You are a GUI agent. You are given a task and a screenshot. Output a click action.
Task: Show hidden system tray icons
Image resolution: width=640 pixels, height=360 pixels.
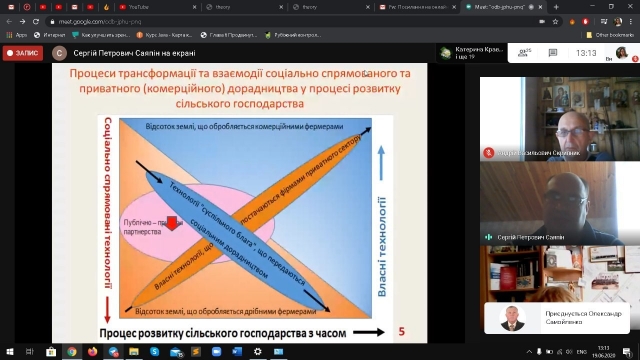coord(529,351)
